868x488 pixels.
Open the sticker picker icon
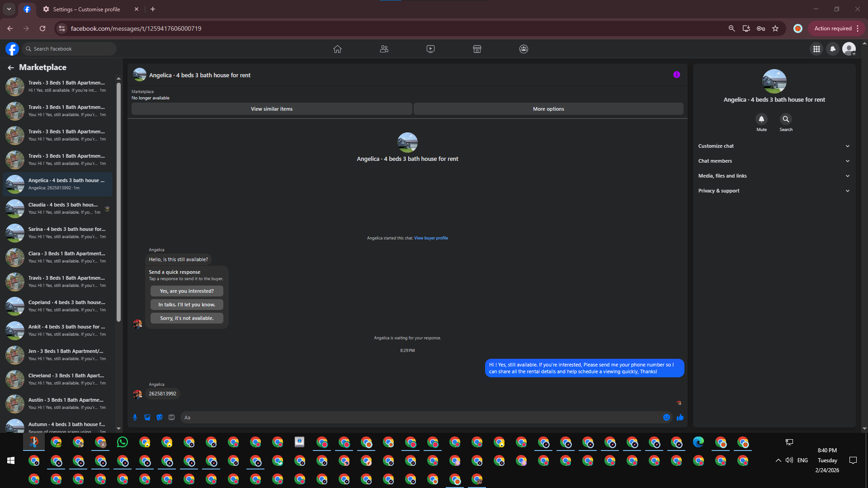[159, 418]
